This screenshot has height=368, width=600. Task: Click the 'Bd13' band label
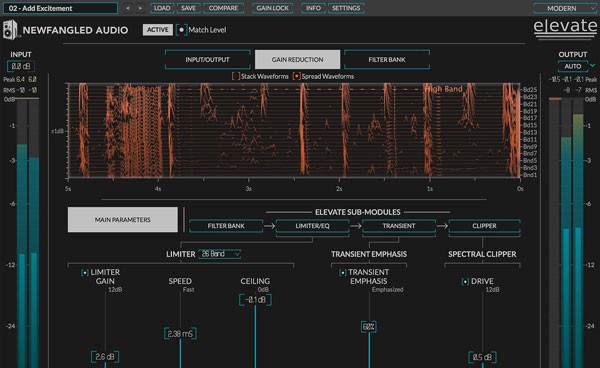(530, 132)
